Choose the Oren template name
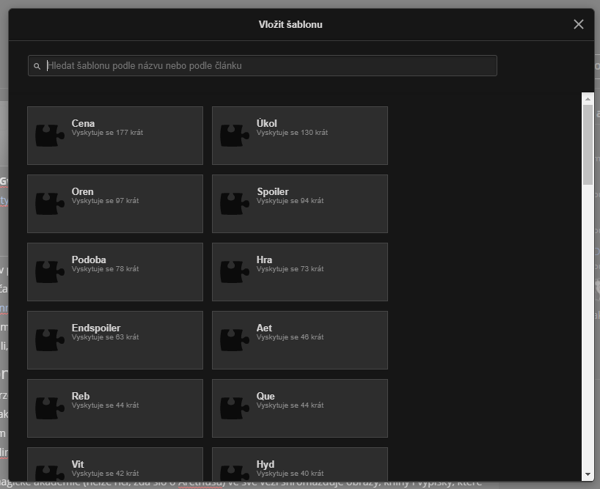Image resolution: width=600 pixels, height=489 pixels. pyautogui.click(x=82, y=191)
